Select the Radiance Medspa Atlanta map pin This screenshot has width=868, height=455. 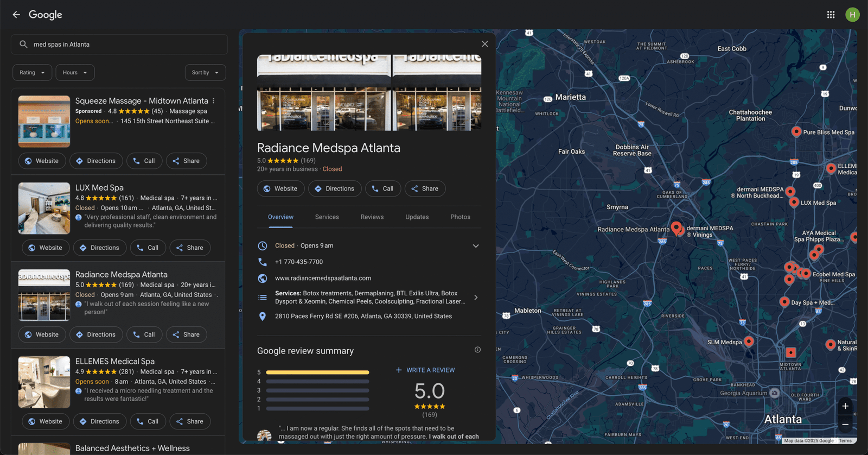676,227
